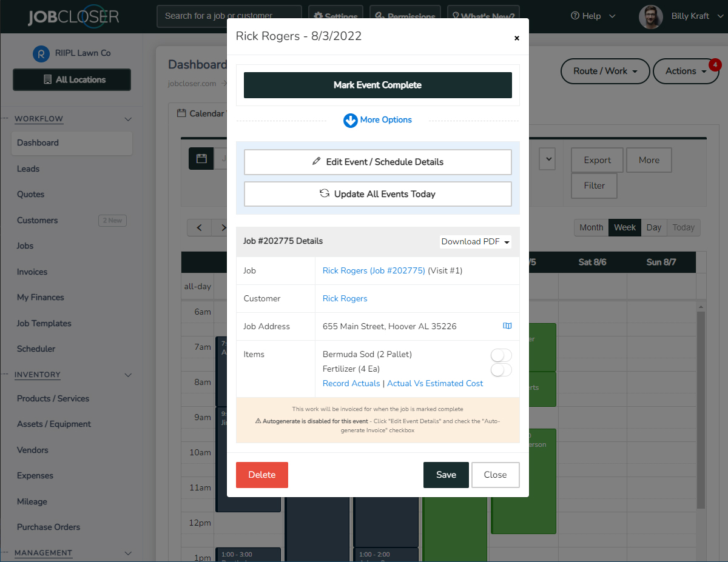Open the Record Actuals link
The width and height of the screenshot is (728, 562).
[351, 383]
